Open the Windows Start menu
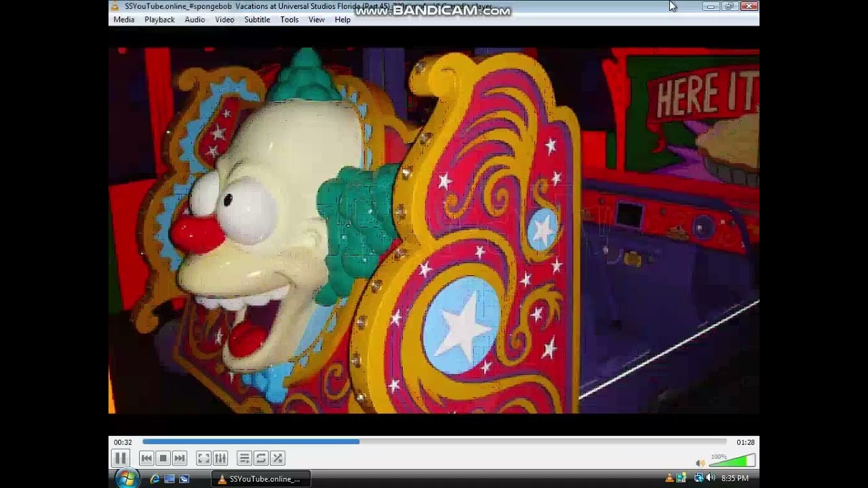The image size is (868, 488). click(x=126, y=479)
